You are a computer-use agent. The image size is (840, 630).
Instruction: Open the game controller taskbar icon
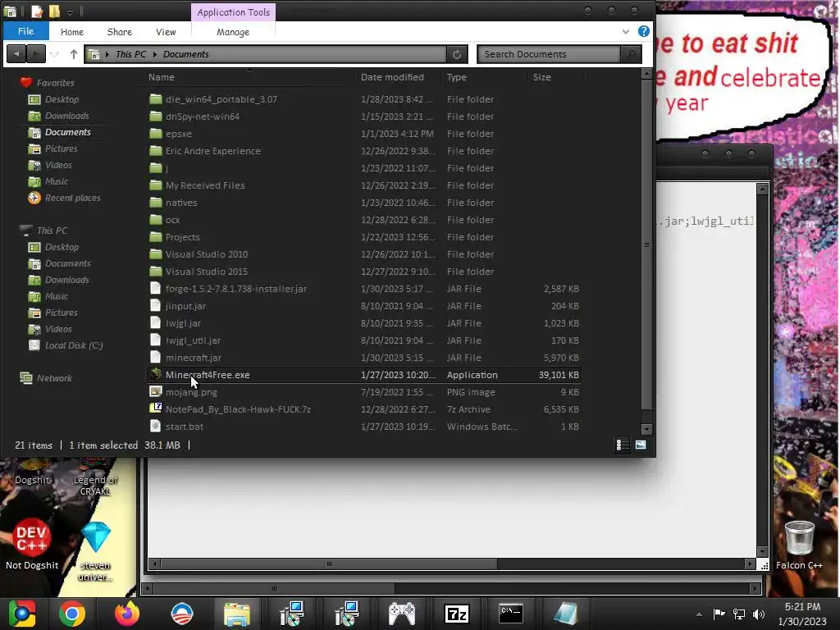point(402,614)
